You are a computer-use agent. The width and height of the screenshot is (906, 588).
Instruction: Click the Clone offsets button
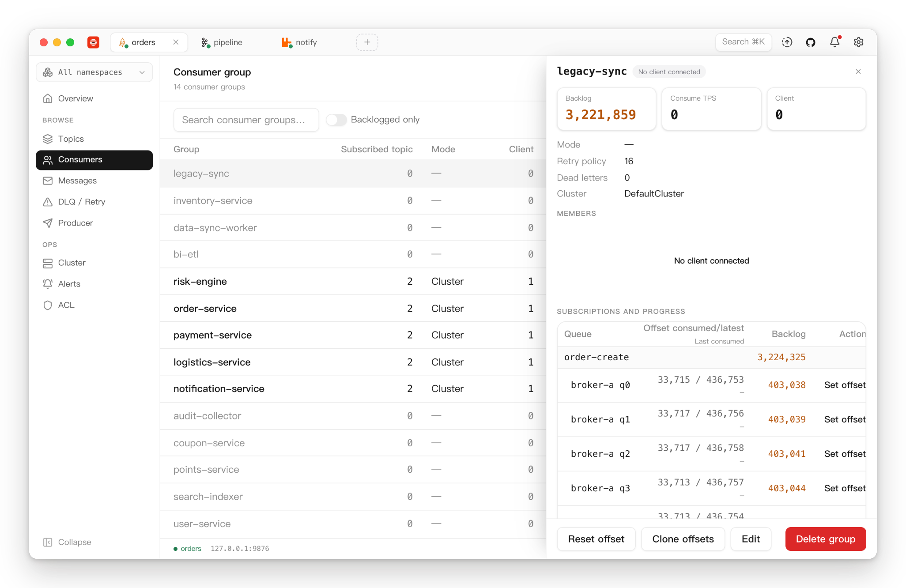(683, 539)
